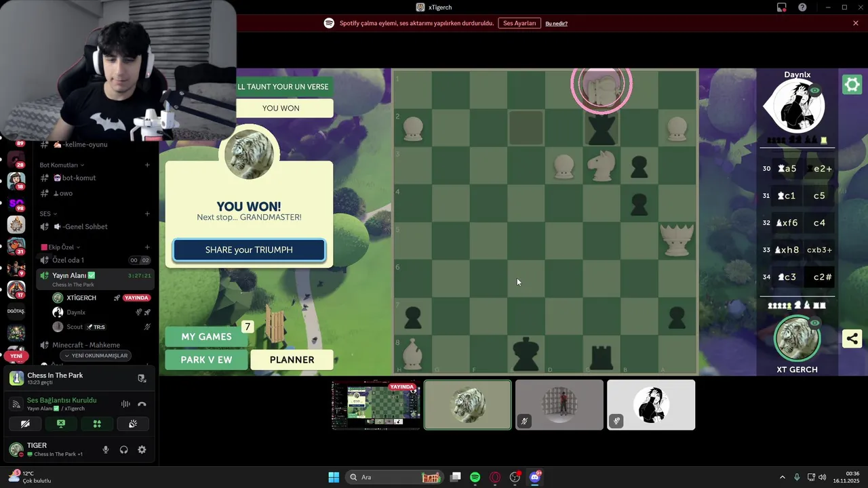Click SHARE your TRIUMPH button
The width and height of the screenshot is (868, 488).
(x=249, y=250)
